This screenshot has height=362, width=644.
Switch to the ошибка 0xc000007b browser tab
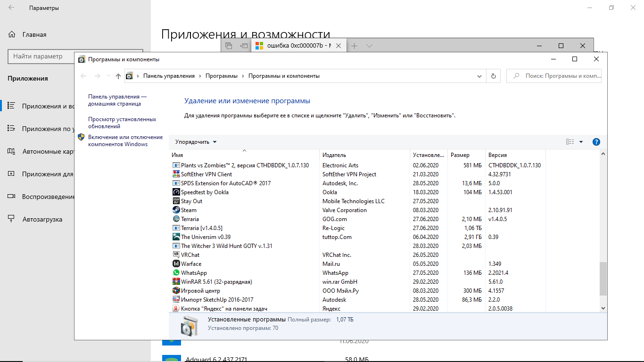click(x=299, y=46)
